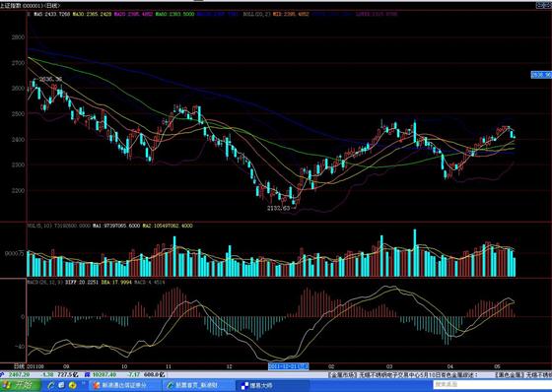Click the yellow quick launch icon
This screenshot has width=552, height=392.
73,385
